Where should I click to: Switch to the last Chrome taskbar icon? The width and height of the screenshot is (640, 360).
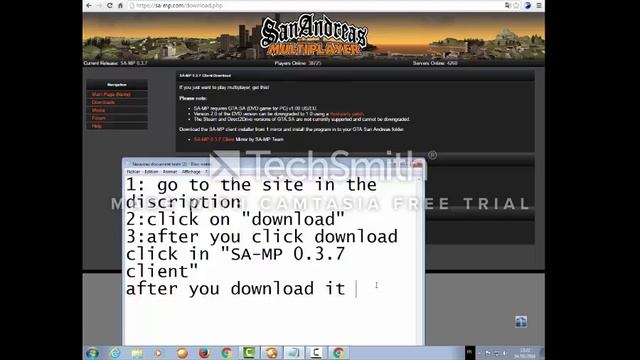pyautogui.click(x=338, y=353)
